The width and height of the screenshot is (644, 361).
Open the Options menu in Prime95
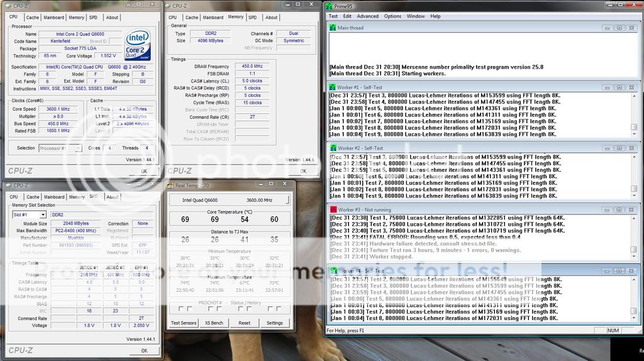392,16
